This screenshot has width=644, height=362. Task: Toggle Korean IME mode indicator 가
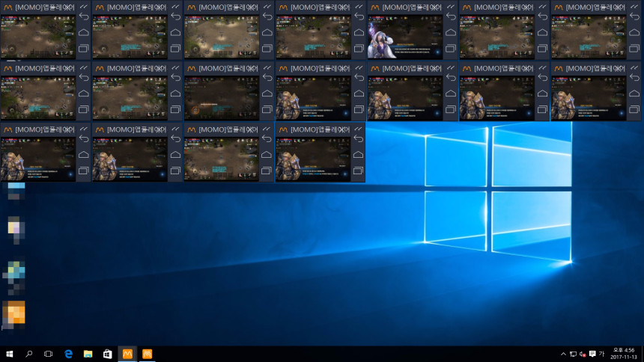(x=602, y=354)
